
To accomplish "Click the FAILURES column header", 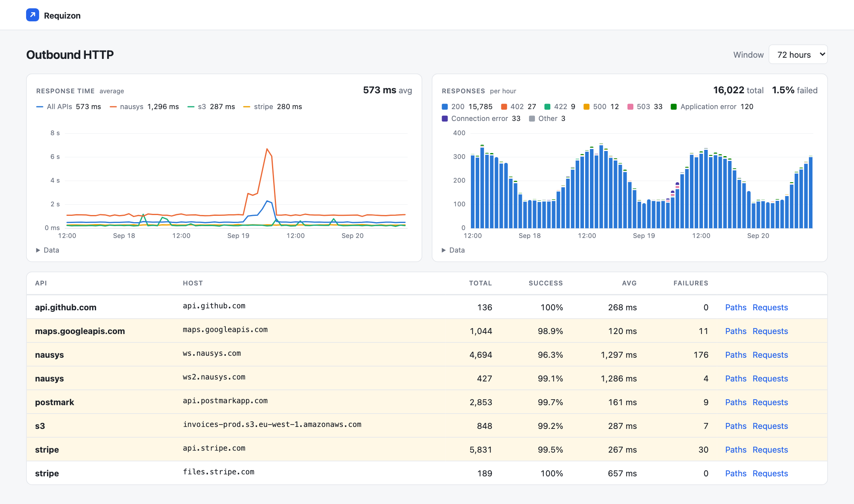I will 691,283.
